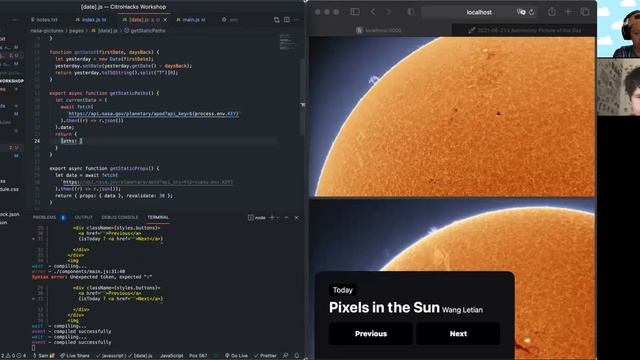Click the translate icon in Safari's address bar
This screenshot has height=360, width=640.
tap(521, 12)
